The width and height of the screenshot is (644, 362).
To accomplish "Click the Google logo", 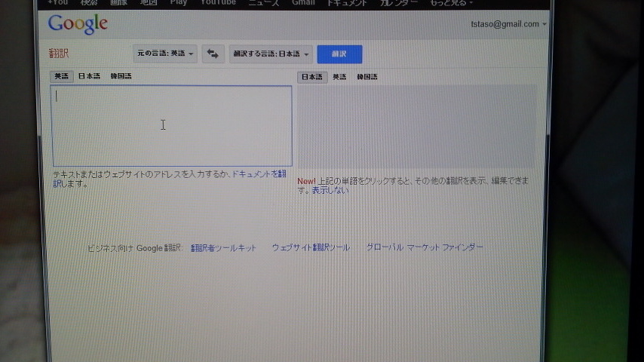I will point(78,24).
